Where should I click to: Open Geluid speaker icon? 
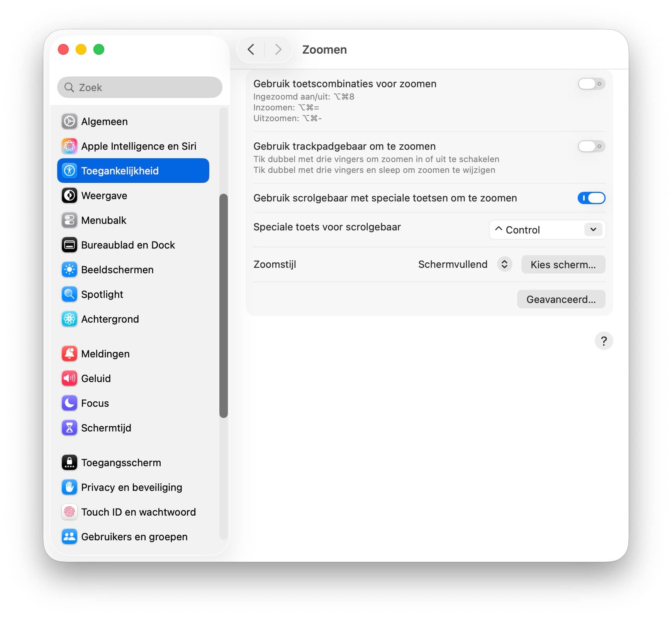(70, 379)
